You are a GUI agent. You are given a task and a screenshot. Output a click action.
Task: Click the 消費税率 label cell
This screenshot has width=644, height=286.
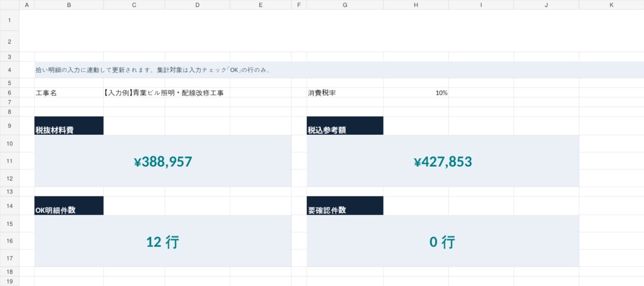coord(345,93)
